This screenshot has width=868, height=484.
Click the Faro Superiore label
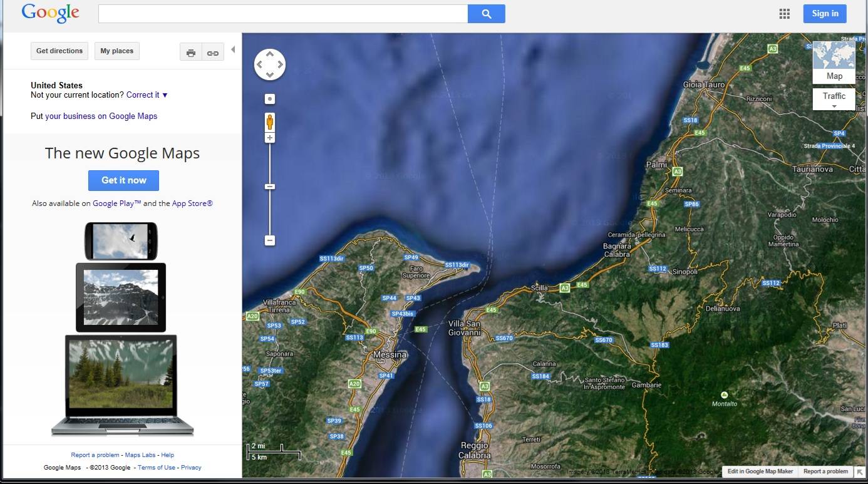point(416,272)
